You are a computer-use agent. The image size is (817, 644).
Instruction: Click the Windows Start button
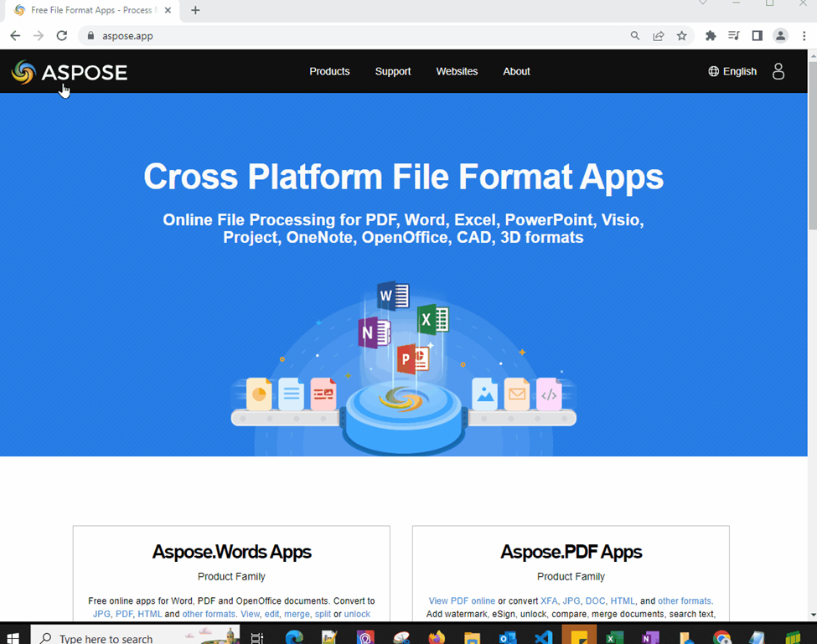13,638
